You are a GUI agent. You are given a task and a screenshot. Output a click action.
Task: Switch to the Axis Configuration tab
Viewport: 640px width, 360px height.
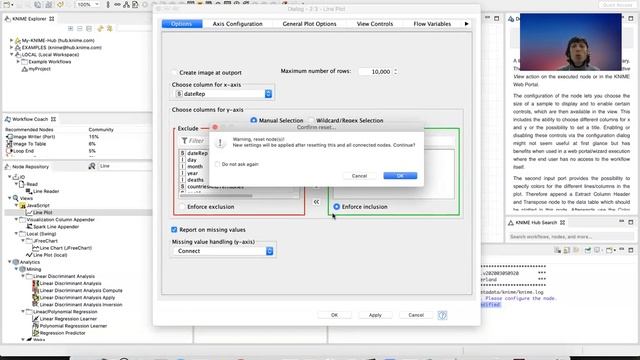[238, 24]
